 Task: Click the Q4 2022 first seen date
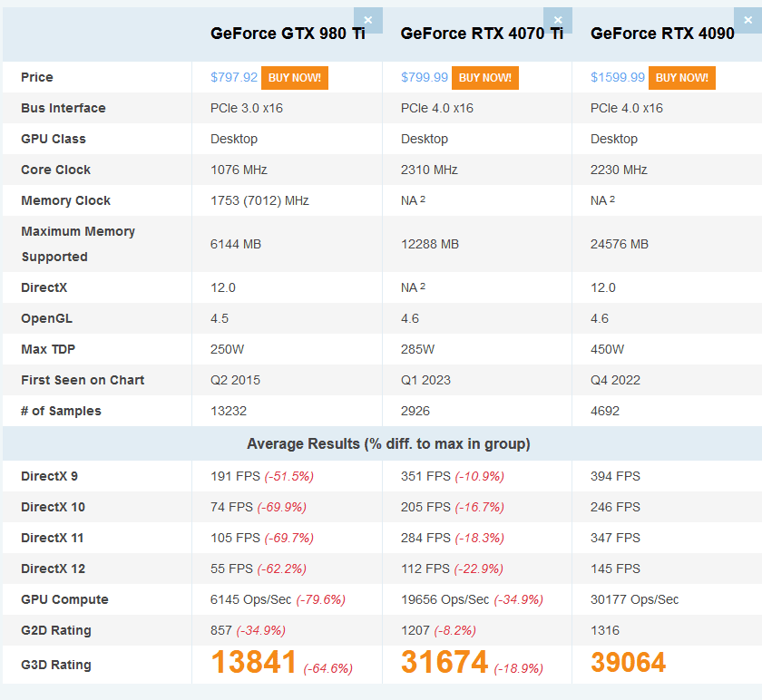(615, 380)
